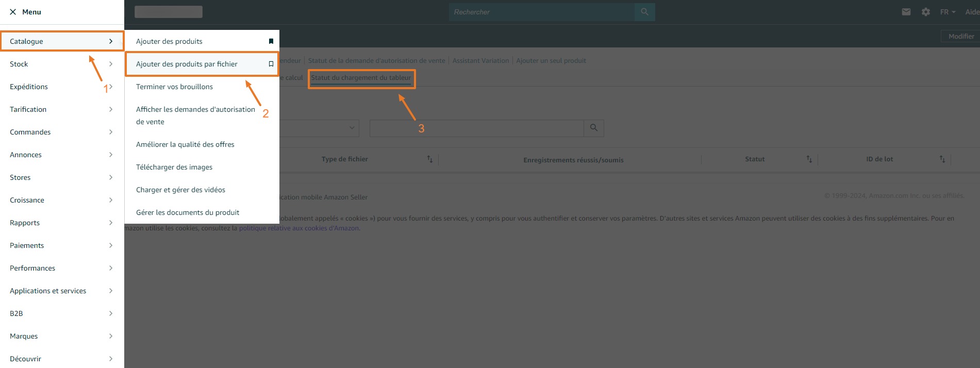The image size is (980, 368).
Task: Click the Rechercher search field
Action: tap(541, 12)
